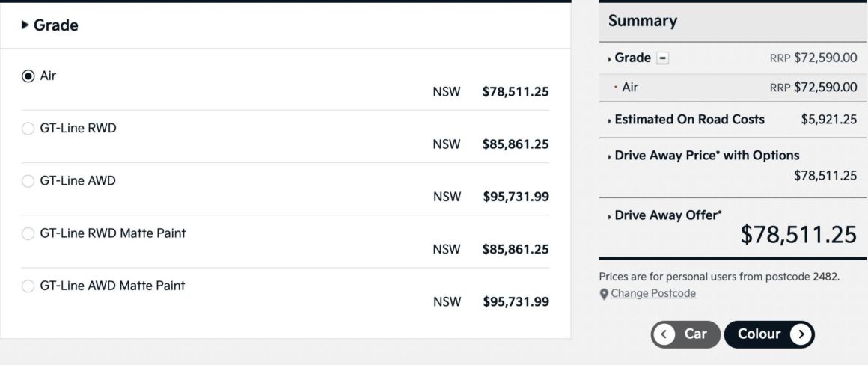Pick GT-Line RWD Matte Paint option
The height and width of the screenshot is (365, 868).
click(x=28, y=234)
